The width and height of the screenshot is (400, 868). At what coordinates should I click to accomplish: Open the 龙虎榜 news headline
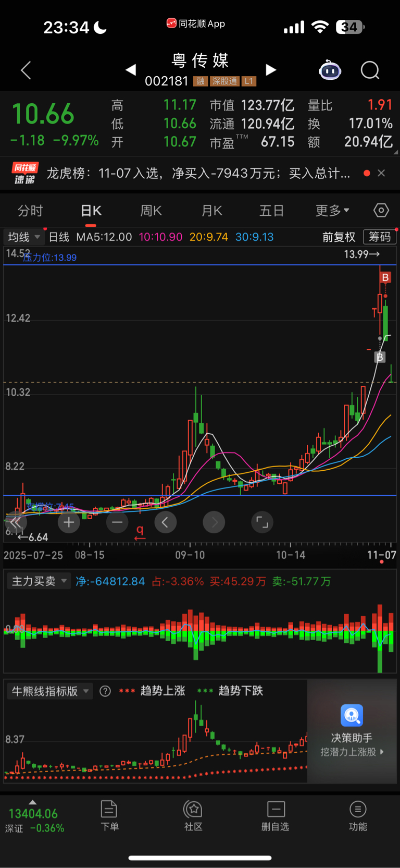coord(198,173)
